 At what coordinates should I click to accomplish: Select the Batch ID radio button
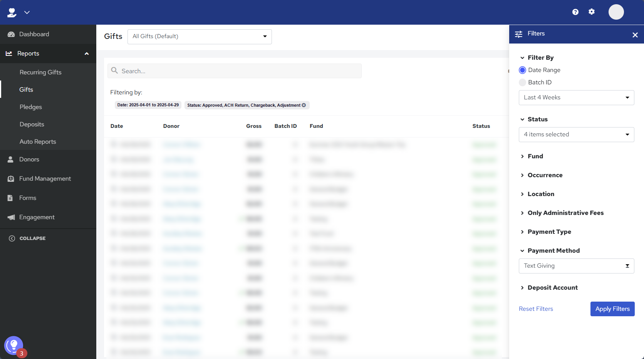click(x=523, y=82)
